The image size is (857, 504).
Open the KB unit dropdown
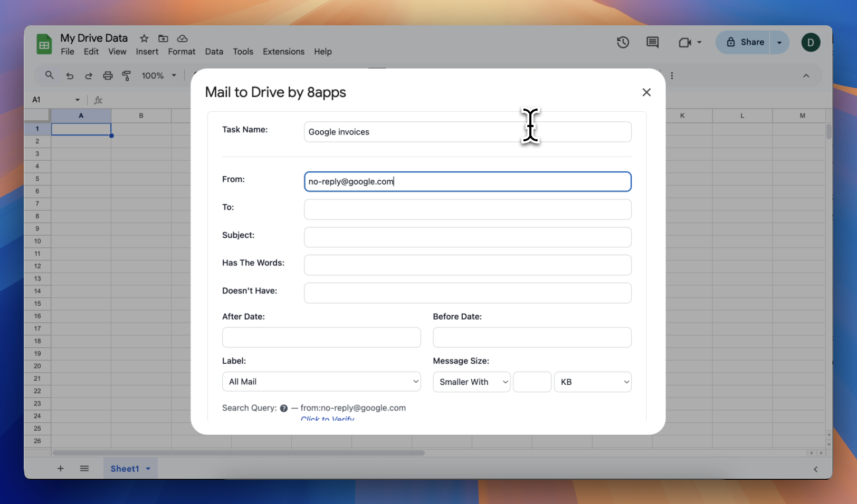coord(593,382)
